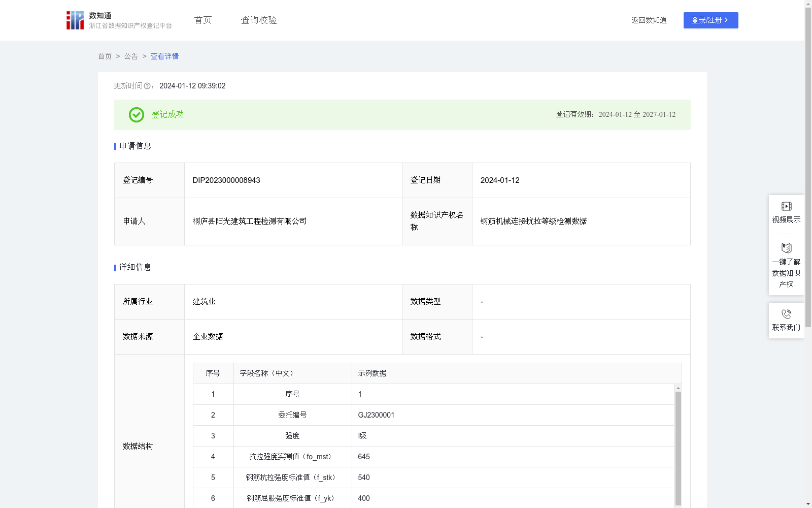The image size is (812, 508).
Task: Click the 示例数据 column header
Action: (x=517, y=373)
